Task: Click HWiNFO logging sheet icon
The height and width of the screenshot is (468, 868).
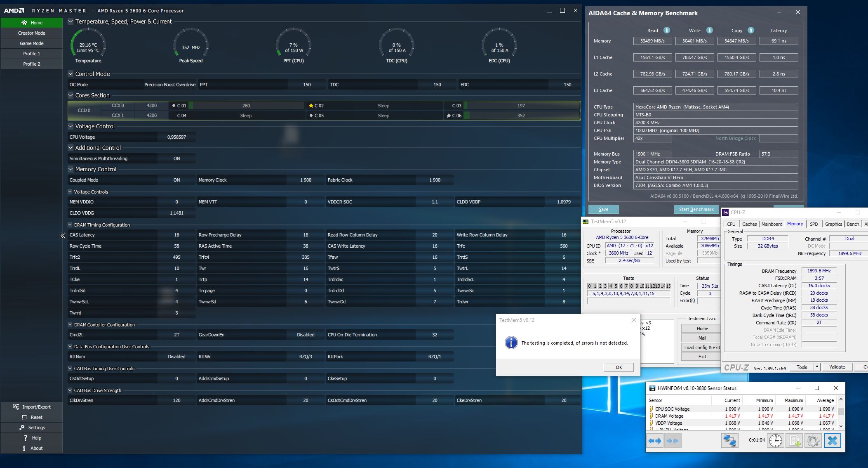Action: [x=794, y=441]
